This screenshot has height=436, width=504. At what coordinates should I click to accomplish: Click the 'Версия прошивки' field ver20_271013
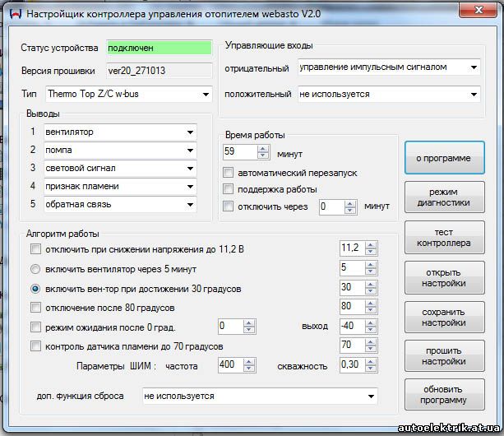tap(160, 71)
